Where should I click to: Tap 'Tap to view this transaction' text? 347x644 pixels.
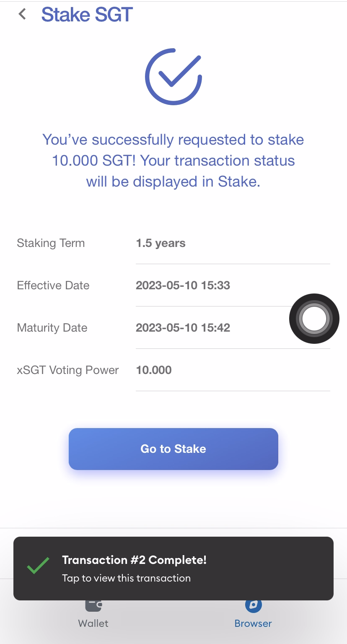(126, 578)
